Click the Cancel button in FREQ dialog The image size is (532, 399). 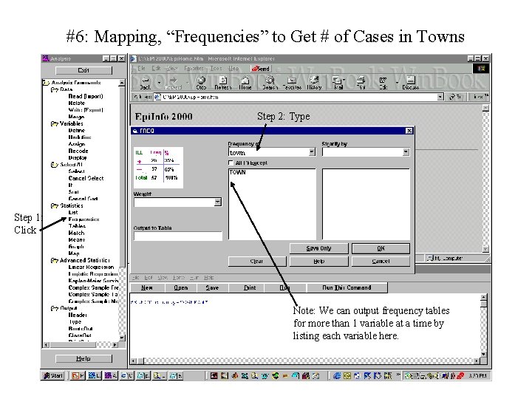[381, 262]
